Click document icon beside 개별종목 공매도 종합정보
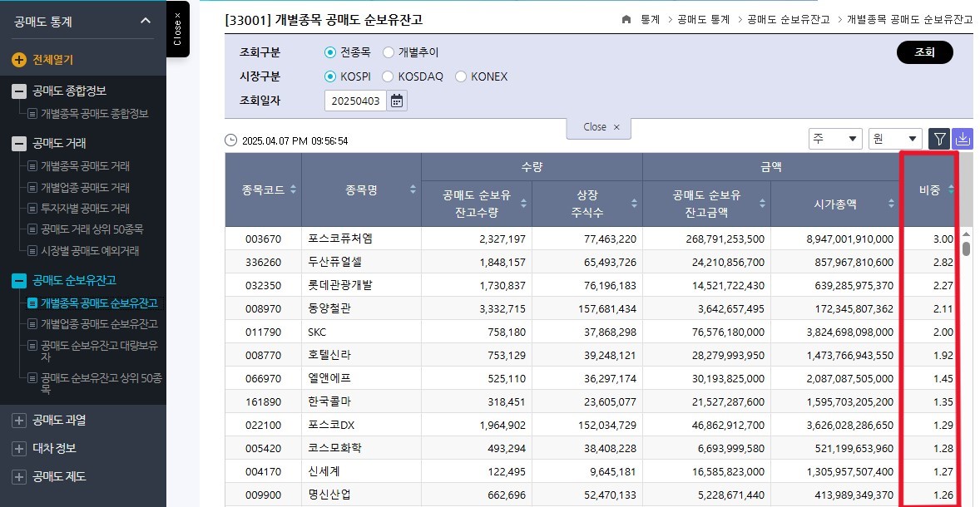 pyautogui.click(x=32, y=114)
